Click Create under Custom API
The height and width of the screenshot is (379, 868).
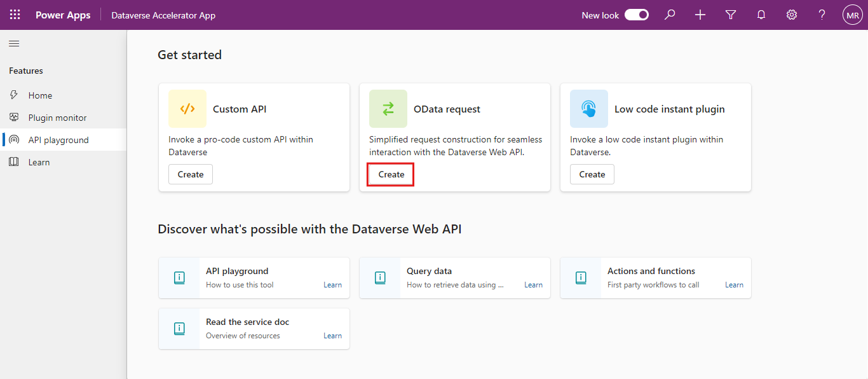click(x=191, y=174)
